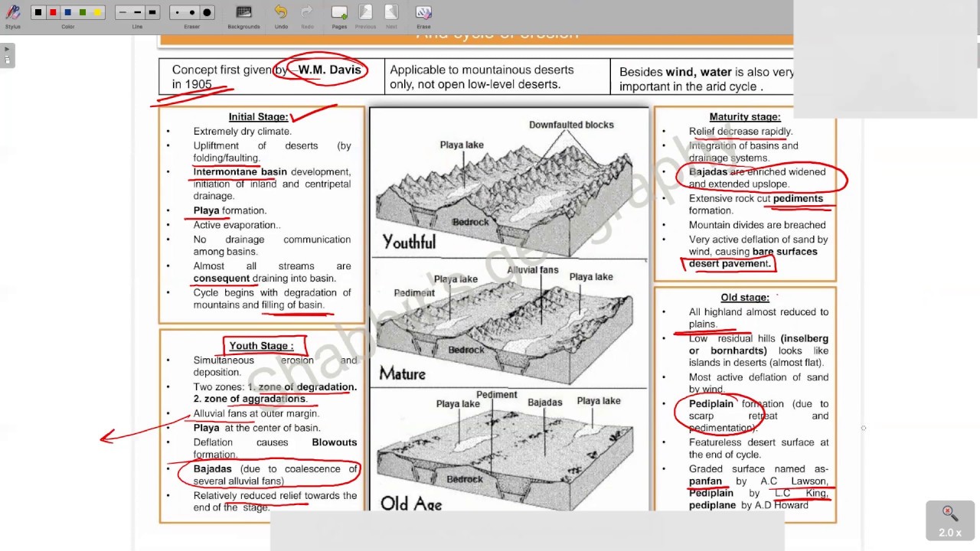Click the "Downfaulted blocks" label
The height and width of the screenshot is (551, 980).
point(571,125)
